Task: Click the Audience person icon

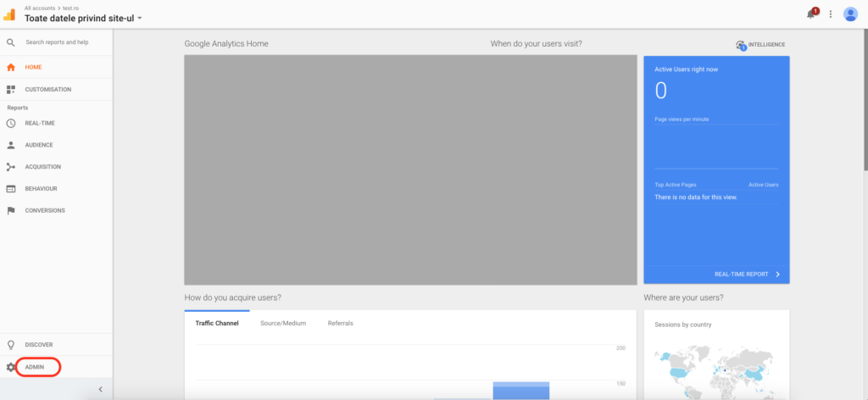Action: (11, 145)
